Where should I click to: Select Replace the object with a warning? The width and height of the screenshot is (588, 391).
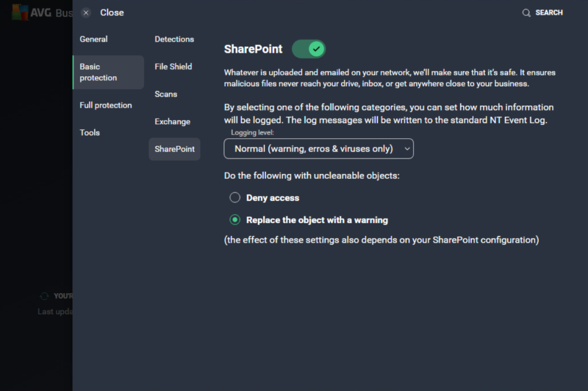pos(235,220)
